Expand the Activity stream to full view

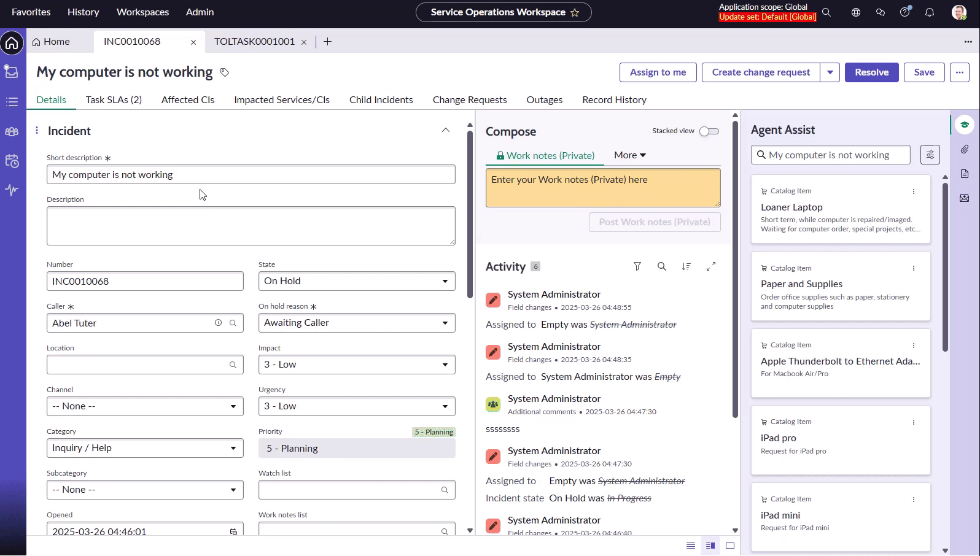tap(710, 266)
